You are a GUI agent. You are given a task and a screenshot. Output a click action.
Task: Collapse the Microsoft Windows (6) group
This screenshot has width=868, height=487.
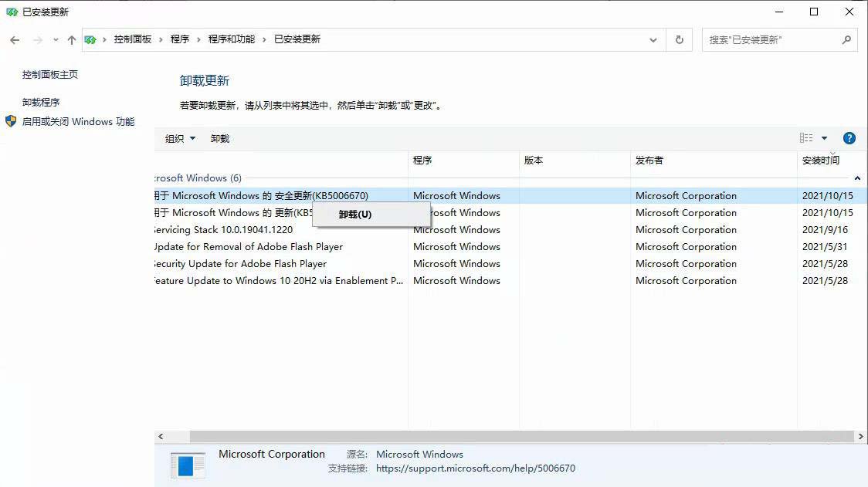click(x=857, y=178)
